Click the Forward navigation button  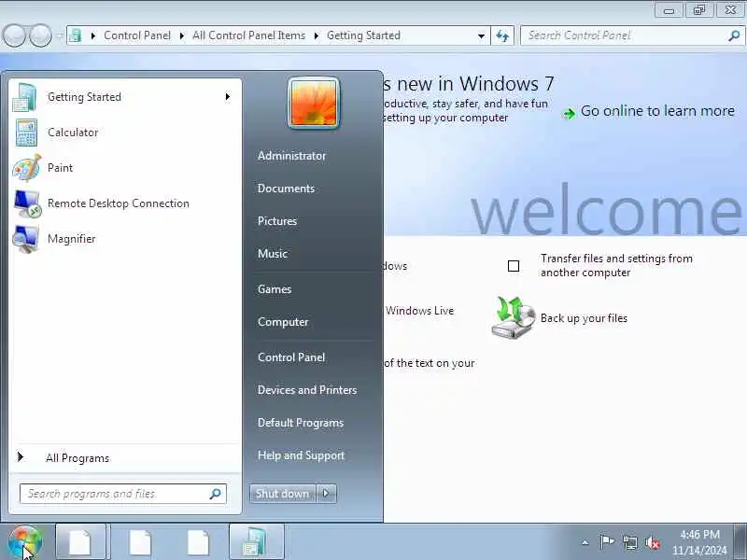tap(40, 35)
